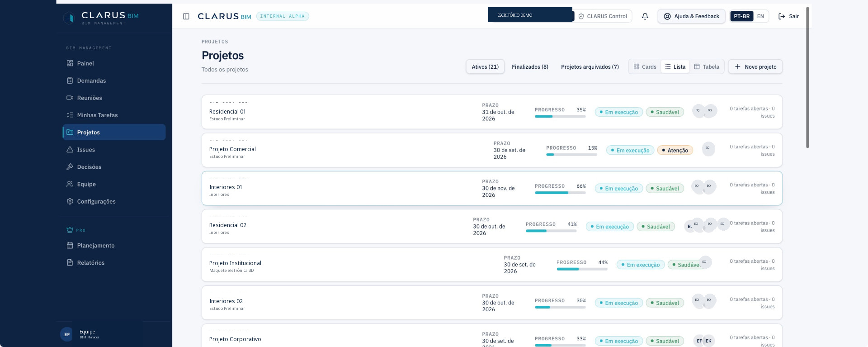Switch to Lista view

pyautogui.click(x=675, y=67)
